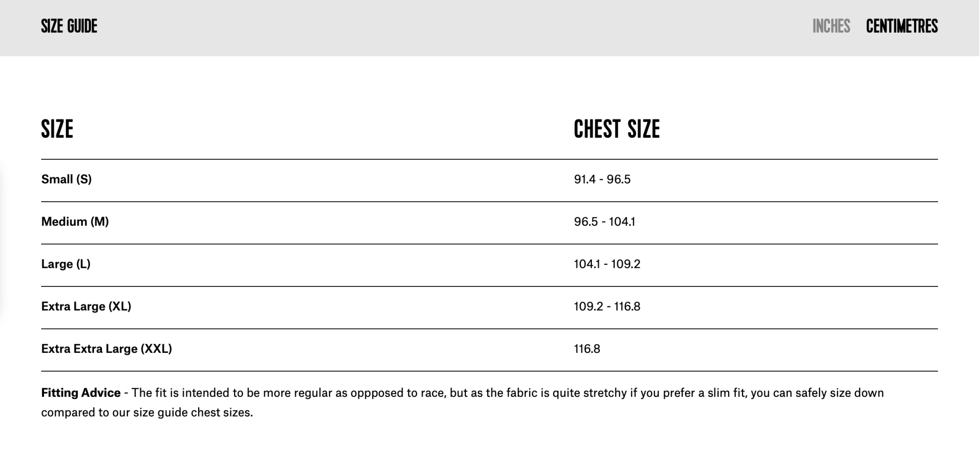Click the Size column header
Image resolution: width=980 pixels, height=449 pixels.
pos(57,129)
